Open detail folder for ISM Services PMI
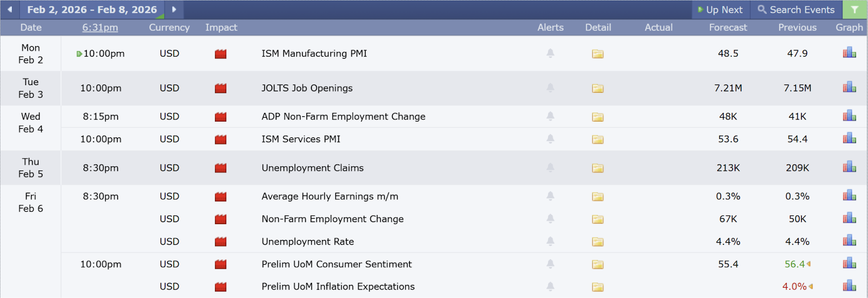Image resolution: width=868 pixels, height=298 pixels. click(x=597, y=140)
